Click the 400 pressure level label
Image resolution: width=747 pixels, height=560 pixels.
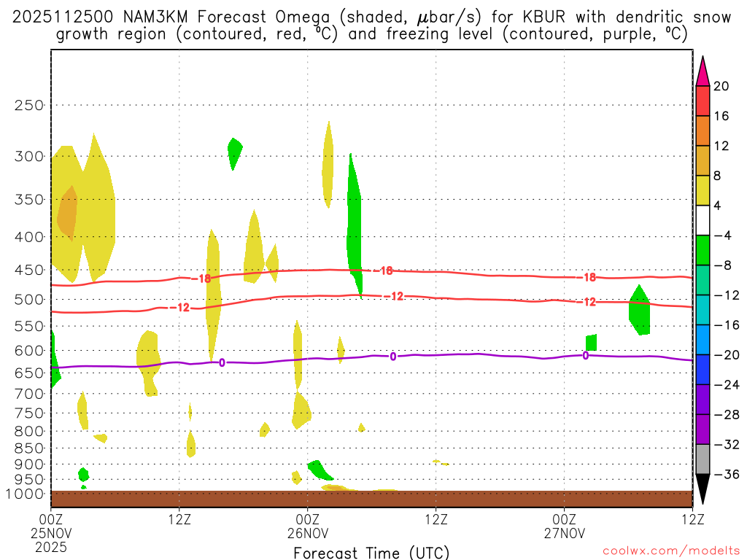[29, 237]
